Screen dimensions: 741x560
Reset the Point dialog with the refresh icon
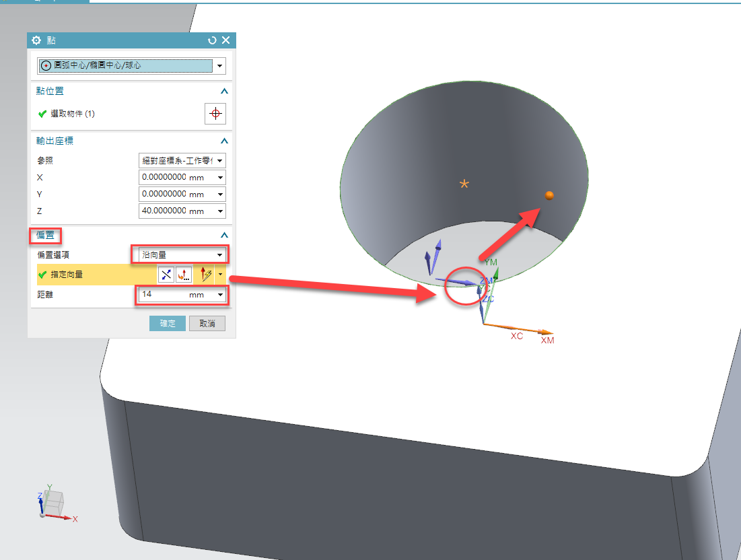tap(213, 40)
